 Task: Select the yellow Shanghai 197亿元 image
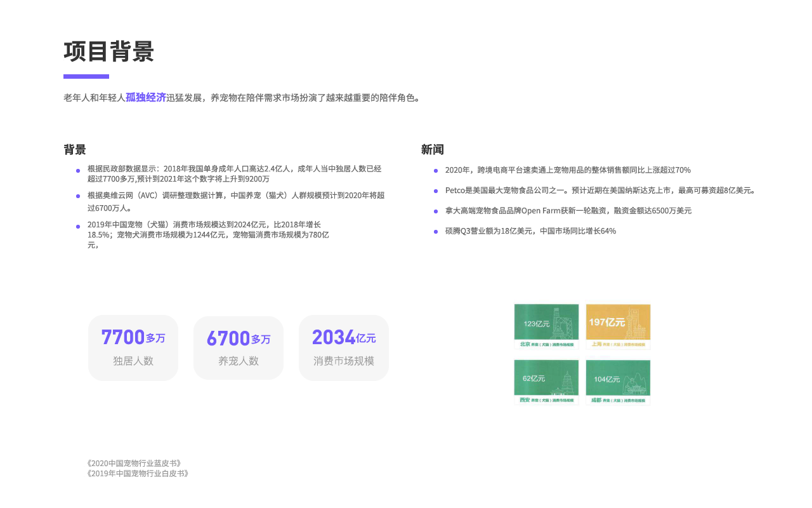click(618, 326)
